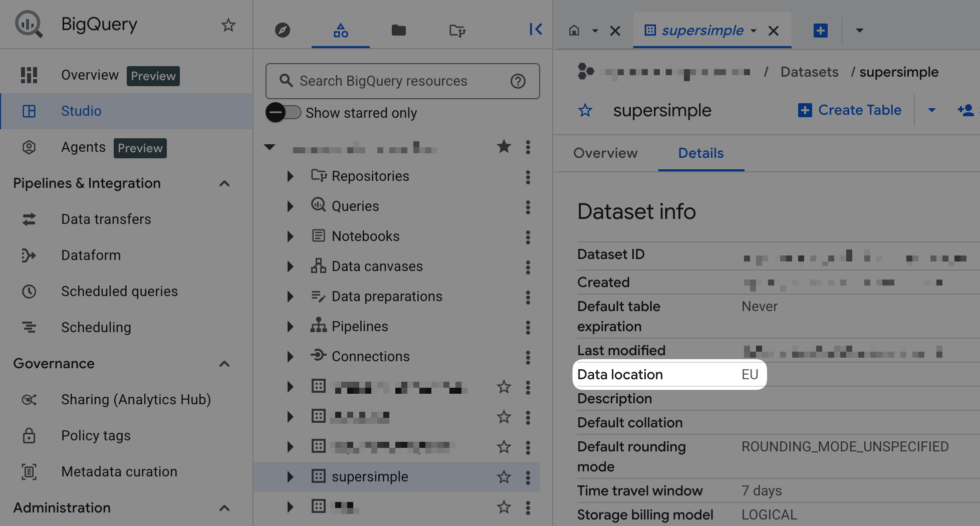
Task: Collapse the explorer panel with arrow icon
Action: [x=535, y=30]
